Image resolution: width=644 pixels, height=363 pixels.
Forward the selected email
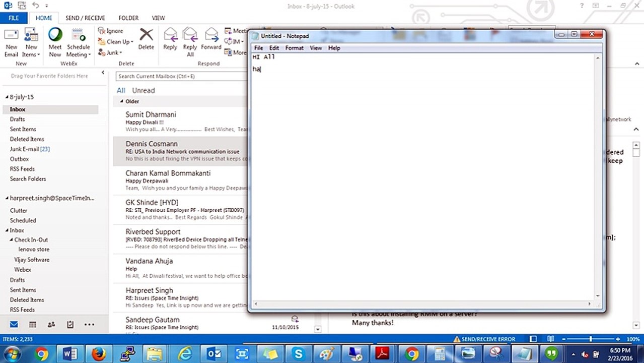211,39
